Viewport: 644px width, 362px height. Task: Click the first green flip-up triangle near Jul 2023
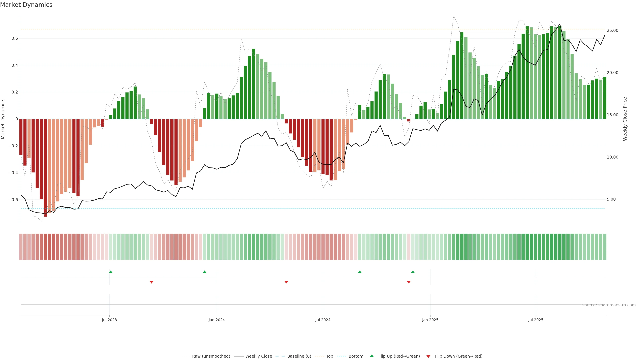[111, 272]
